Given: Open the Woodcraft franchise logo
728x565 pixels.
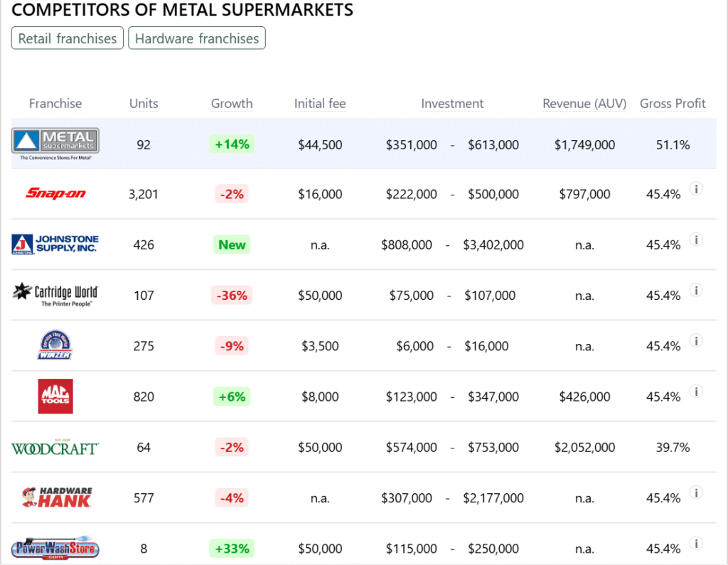Looking at the screenshot, I should coord(55,447).
